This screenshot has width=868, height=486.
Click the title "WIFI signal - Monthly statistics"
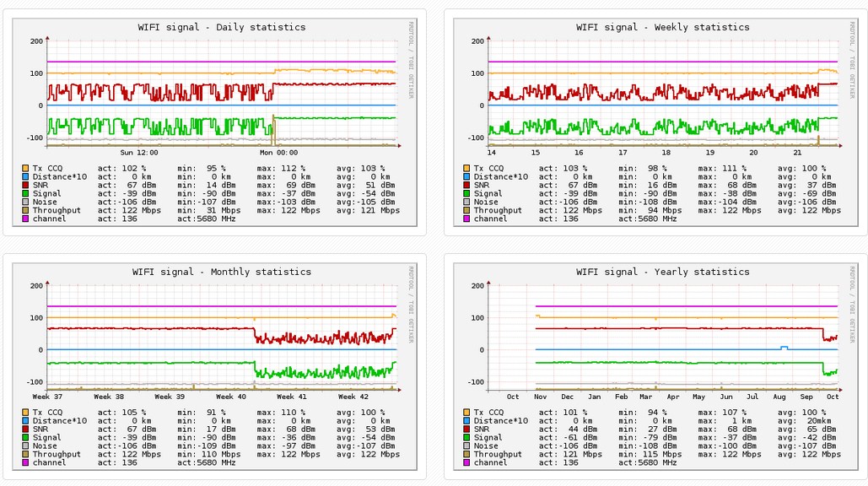pos(221,272)
